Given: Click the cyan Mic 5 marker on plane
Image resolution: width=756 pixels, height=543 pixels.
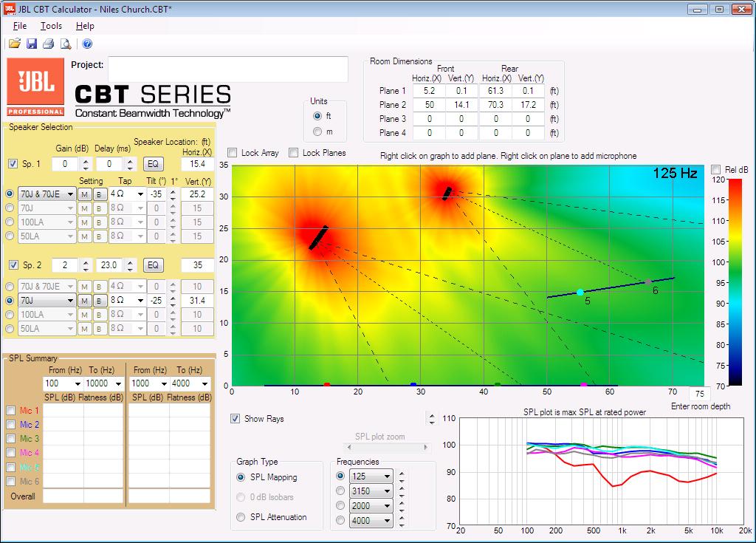Looking at the screenshot, I should pos(580,292).
